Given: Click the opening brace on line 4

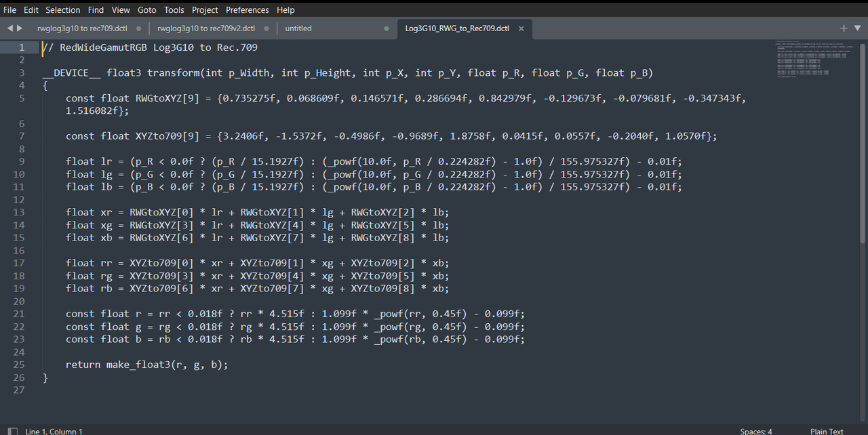Looking at the screenshot, I should pyautogui.click(x=45, y=85).
